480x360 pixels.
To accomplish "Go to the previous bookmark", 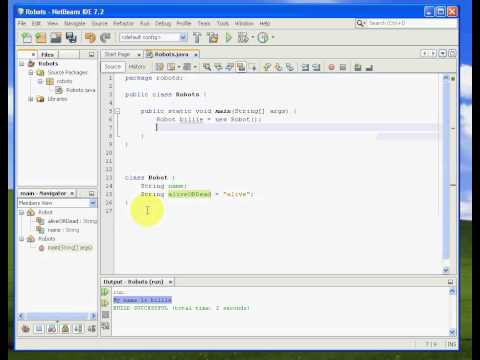I will tap(267, 67).
